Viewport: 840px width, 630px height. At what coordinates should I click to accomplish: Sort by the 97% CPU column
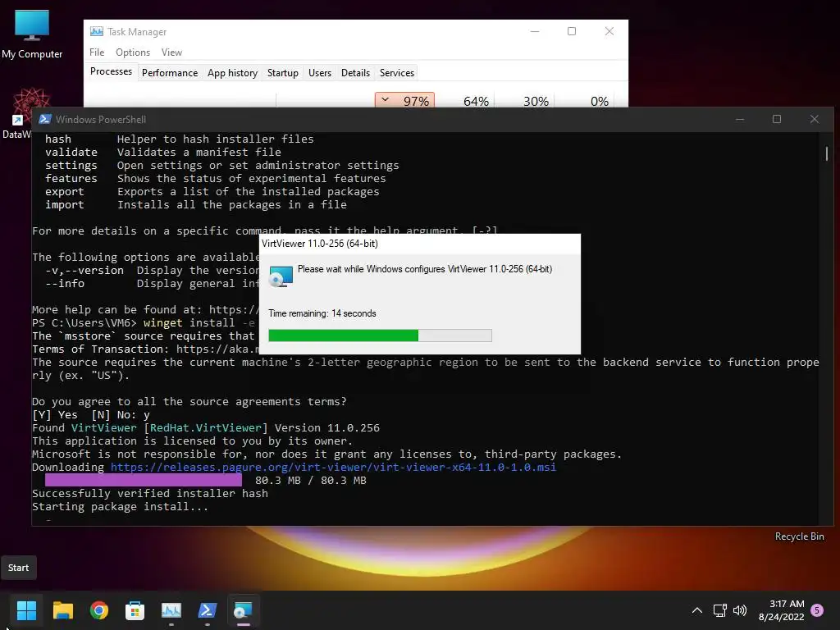click(404, 100)
